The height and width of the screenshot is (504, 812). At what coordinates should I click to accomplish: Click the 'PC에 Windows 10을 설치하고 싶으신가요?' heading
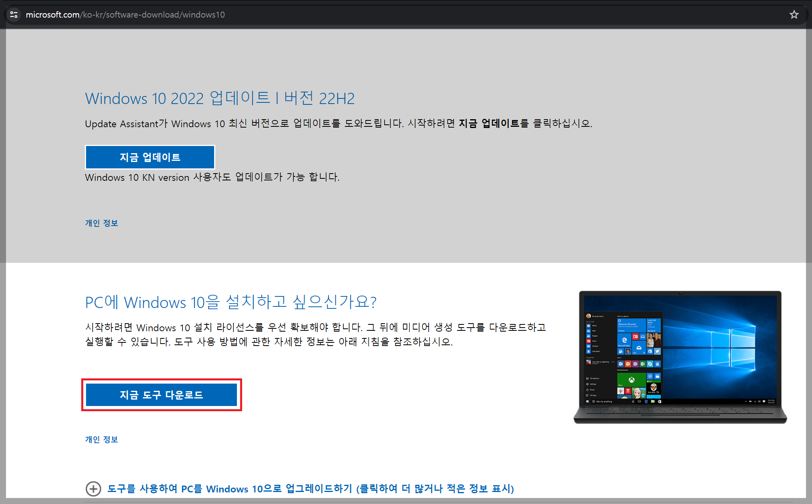(231, 302)
